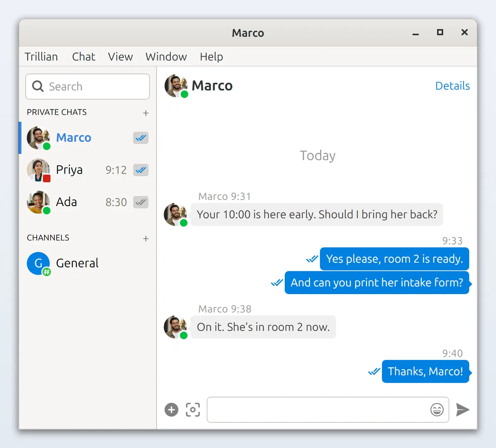The height and width of the screenshot is (448, 496).
Task: Click read checkmarks beside 'intake form' message
Action: click(x=277, y=283)
